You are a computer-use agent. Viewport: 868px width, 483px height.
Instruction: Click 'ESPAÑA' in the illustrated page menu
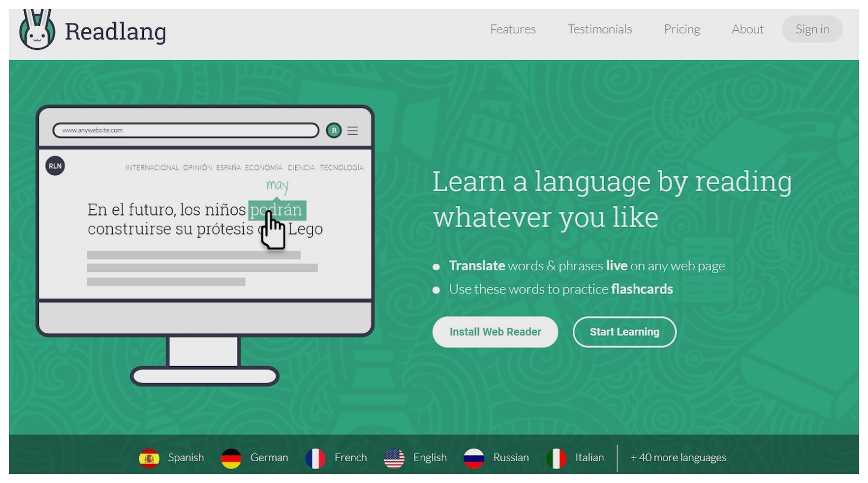pyautogui.click(x=228, y=168)
